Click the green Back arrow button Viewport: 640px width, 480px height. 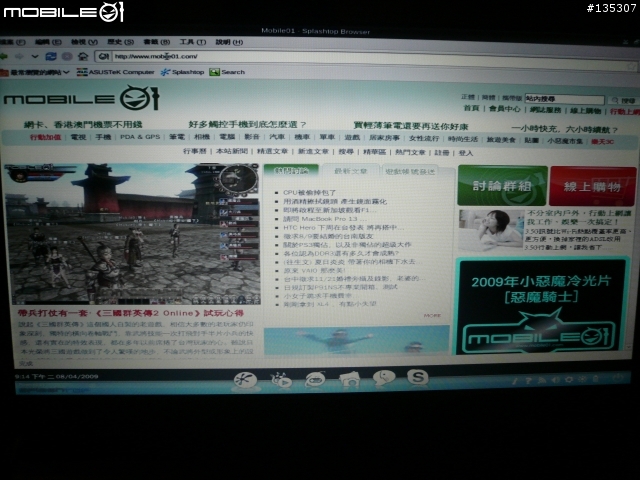point(4,56)
